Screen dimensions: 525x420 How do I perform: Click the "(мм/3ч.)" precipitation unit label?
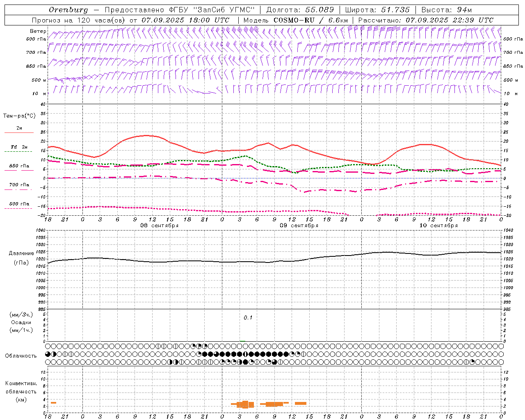[21, 315]
